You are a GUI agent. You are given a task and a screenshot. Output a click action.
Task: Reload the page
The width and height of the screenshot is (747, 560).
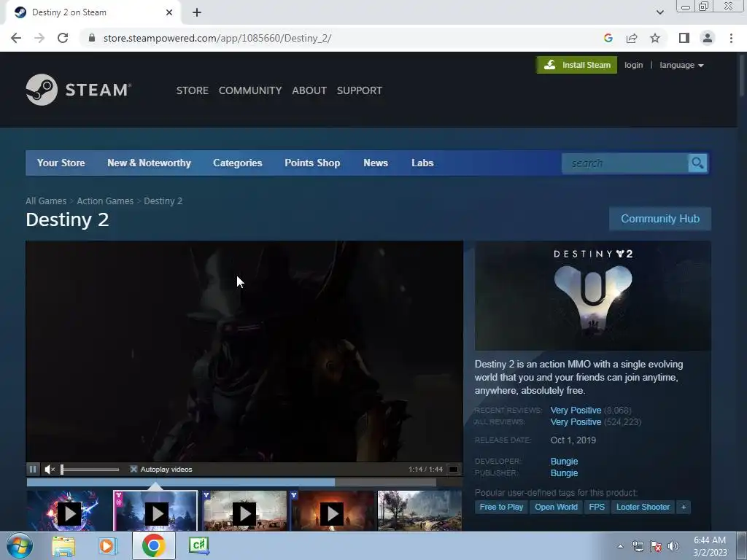click(x=63, y=38)
